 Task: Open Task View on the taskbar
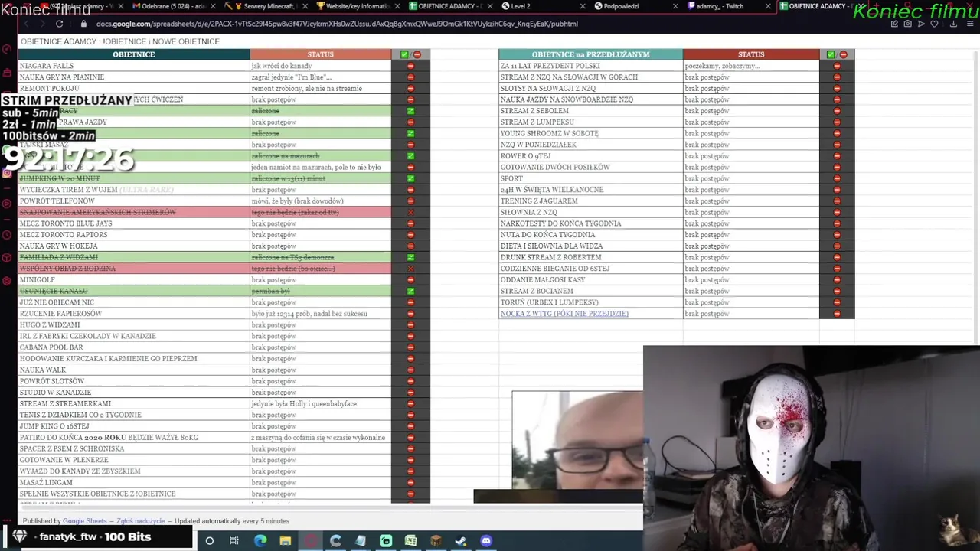point(234,541)
